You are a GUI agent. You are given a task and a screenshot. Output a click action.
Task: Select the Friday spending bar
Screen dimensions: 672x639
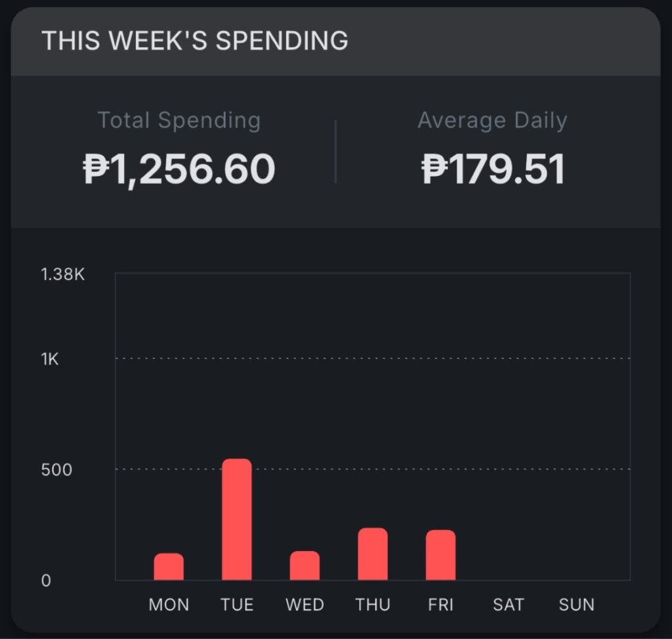440,555
